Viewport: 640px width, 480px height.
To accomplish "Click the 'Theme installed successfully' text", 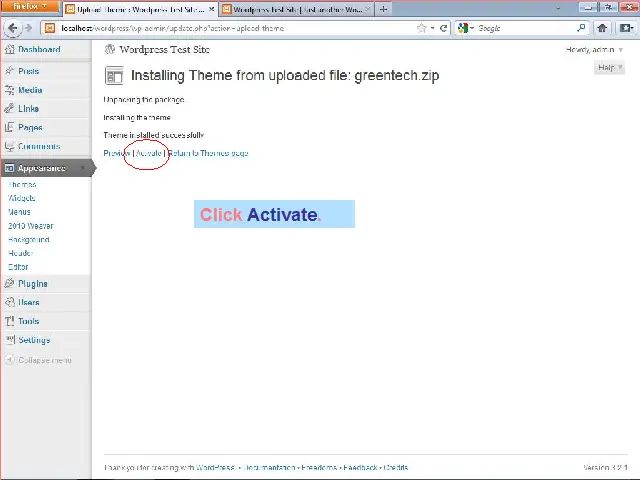I will click(x=153, y=135).
